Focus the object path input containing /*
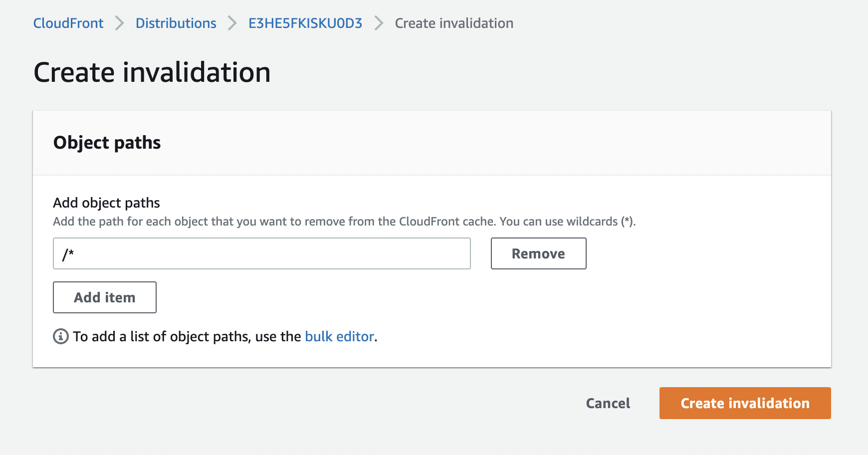868x455 pixels. [262, 253]
